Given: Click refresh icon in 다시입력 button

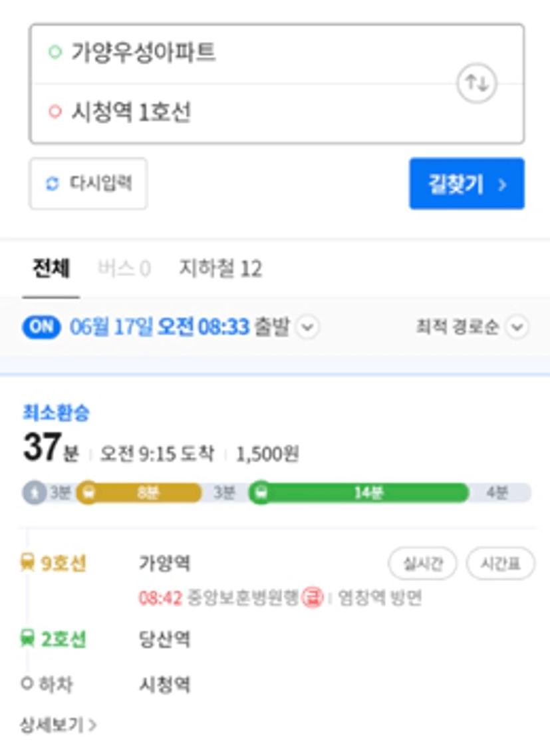Looking at the screenshot, I should pyautogui.click(x=53, y=184).
